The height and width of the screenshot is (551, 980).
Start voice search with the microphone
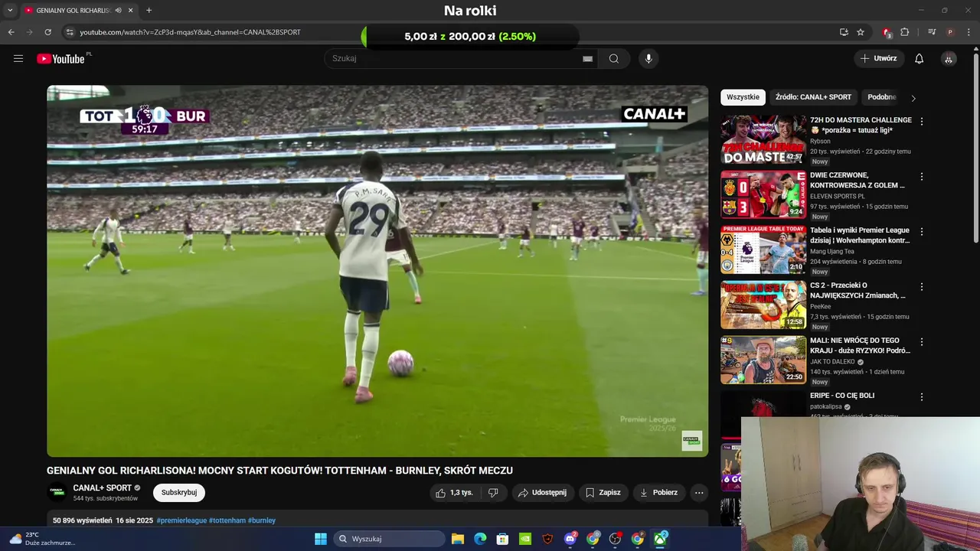[x=648, y=58]
